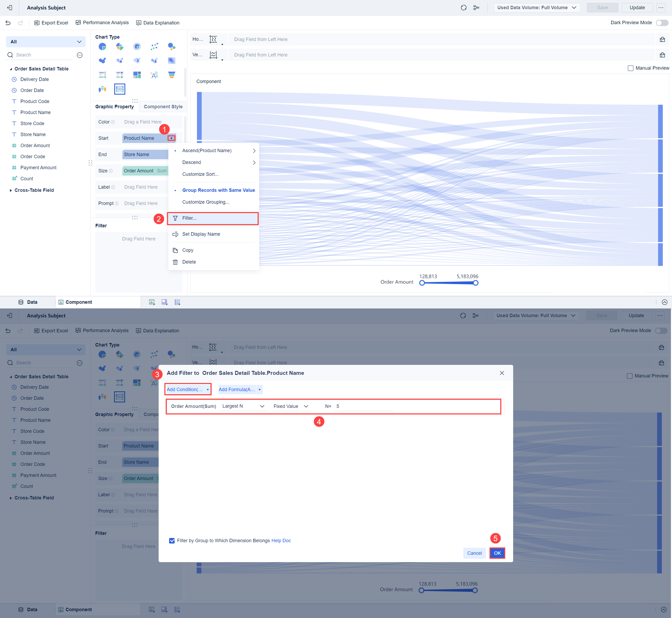672x618 pixels.
Task: Enable Manual Preview checkbox in upper window
Action: (x=630, y=68)
